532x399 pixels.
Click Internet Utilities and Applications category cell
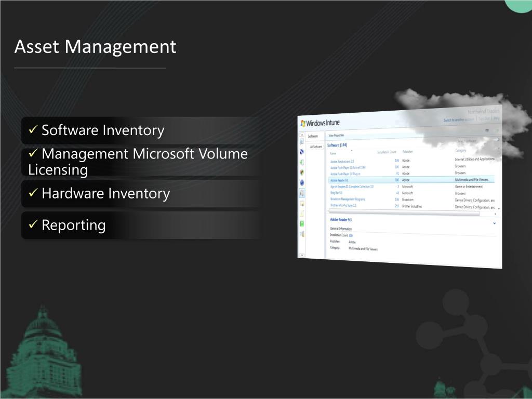coord(475,159)
